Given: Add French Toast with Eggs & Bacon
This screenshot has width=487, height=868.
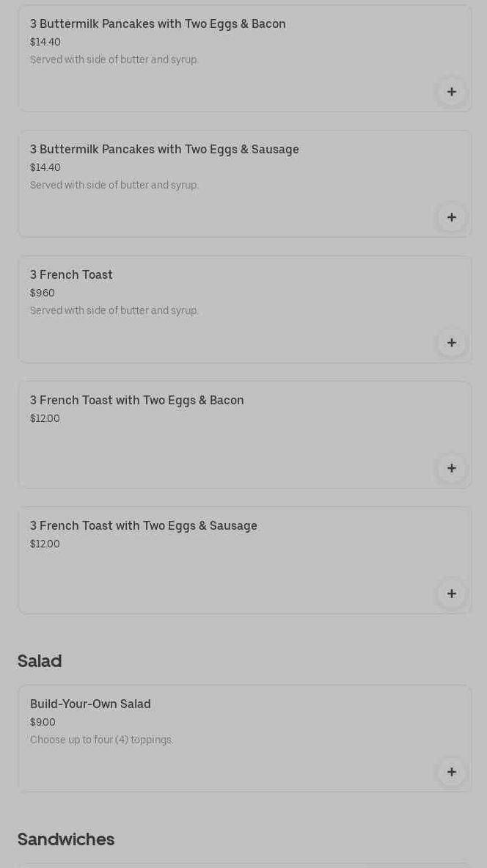Looking at the screenshot, I should [451, 468].
